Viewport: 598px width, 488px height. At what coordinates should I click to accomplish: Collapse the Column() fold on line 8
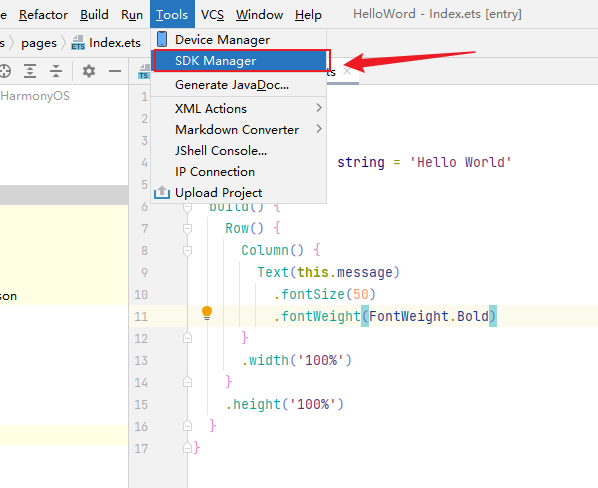click(187, 251)
